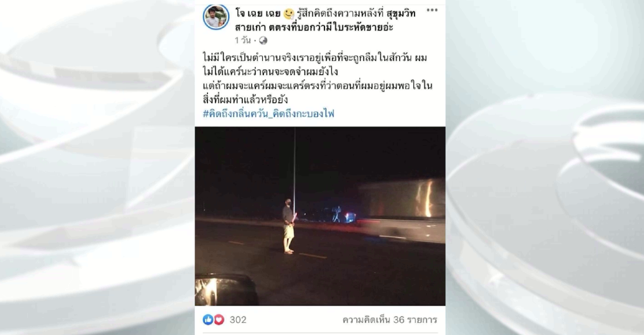
Task: Click the blue like reaction icon
Action: 208,320
